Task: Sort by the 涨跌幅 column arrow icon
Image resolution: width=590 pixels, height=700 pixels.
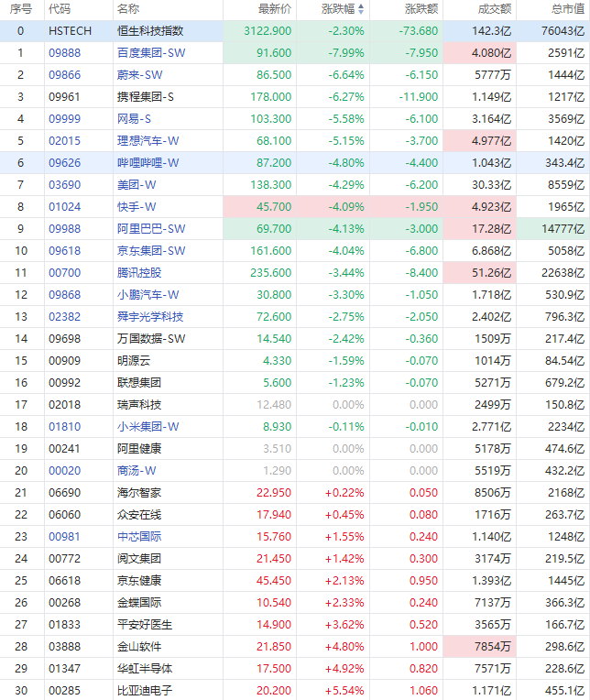Action: coord(361,9)
